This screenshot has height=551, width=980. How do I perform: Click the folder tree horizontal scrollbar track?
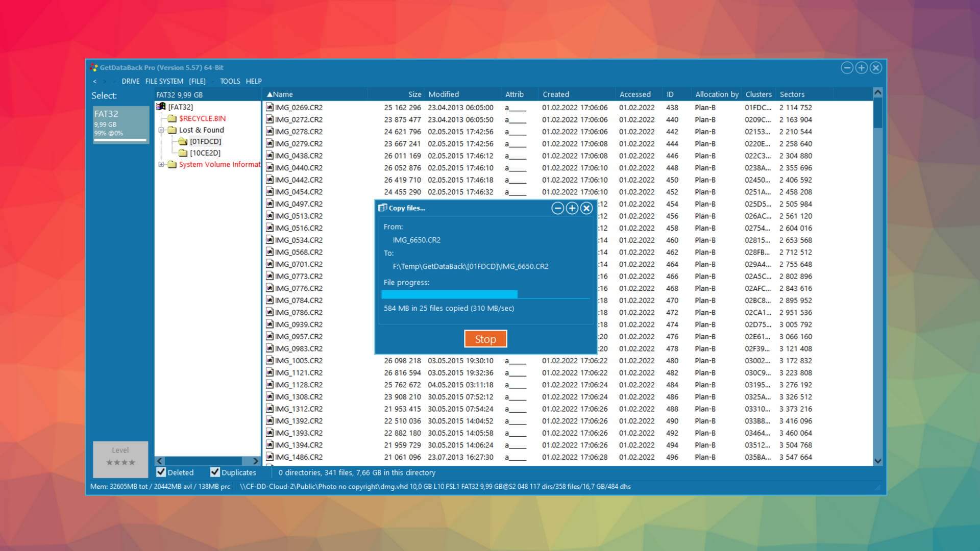coord(208,461)
